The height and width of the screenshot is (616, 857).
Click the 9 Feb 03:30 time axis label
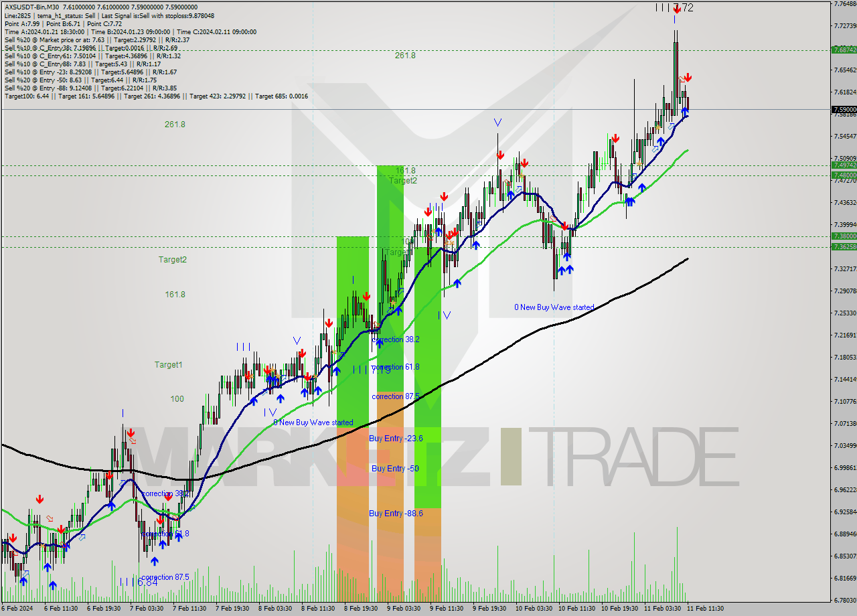point(403,609)
